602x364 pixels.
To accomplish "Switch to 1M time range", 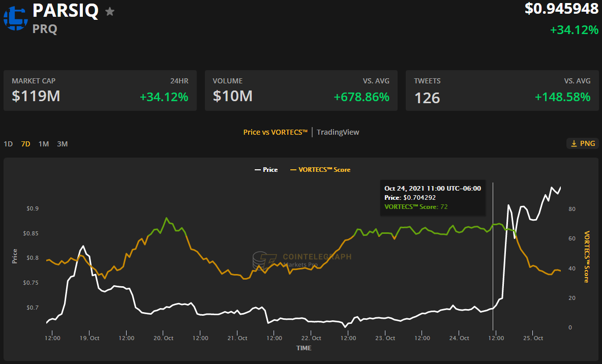I will 44,144.
